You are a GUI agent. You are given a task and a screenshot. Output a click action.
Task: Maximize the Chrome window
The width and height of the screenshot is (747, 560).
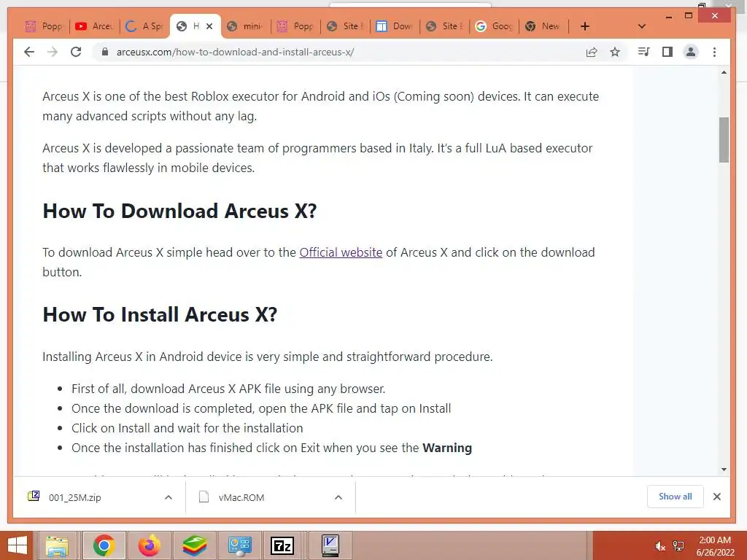tap(689, 16)
